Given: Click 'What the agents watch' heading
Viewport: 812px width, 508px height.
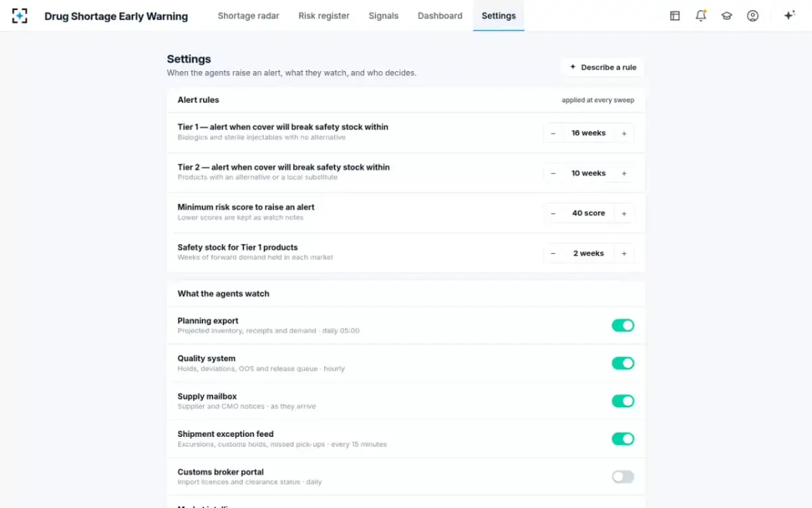Looking at the screenshot, I should (223, 294).
